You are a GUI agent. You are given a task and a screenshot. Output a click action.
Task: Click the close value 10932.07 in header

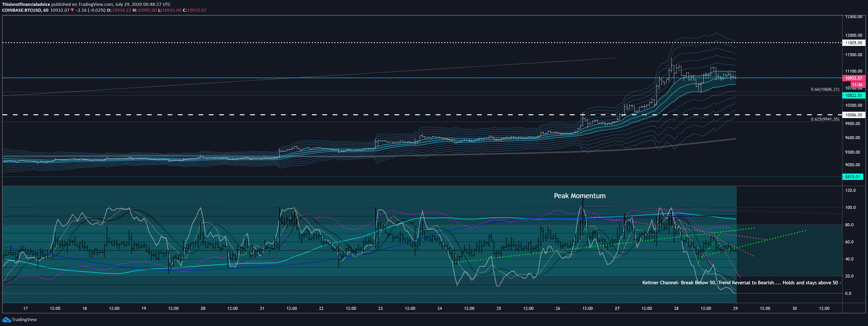coord(197,10)
